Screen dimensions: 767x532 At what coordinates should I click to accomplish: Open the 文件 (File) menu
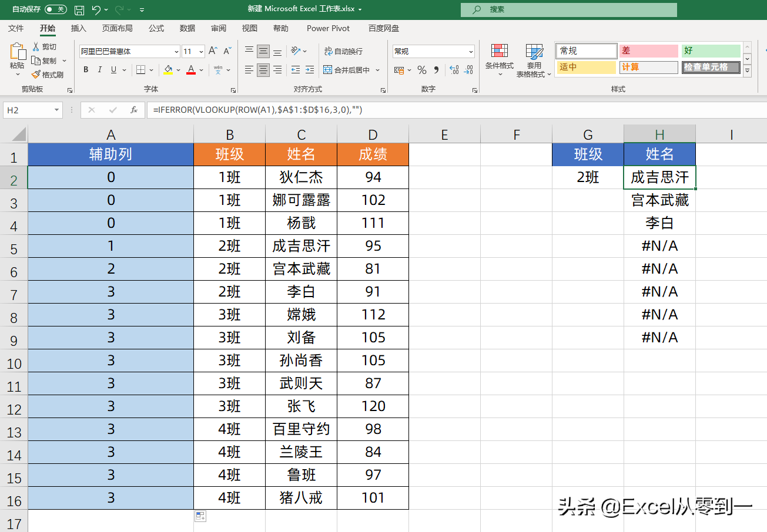click(x=16, y=28)
